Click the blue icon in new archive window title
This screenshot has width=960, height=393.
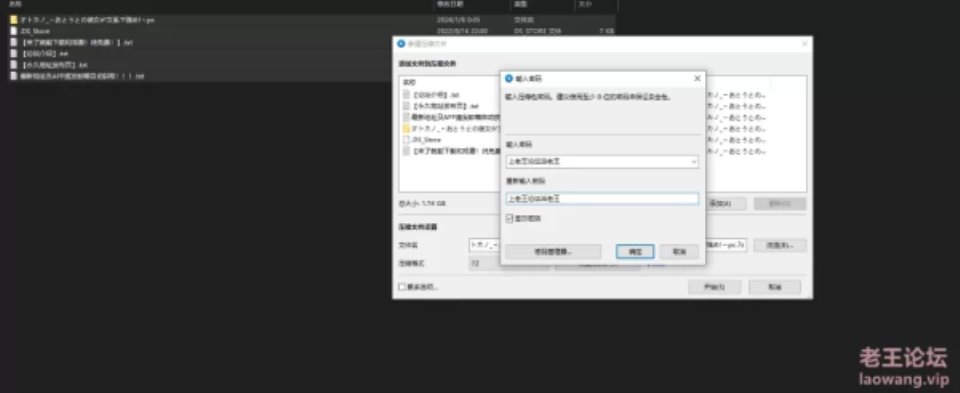coord(401,43)
